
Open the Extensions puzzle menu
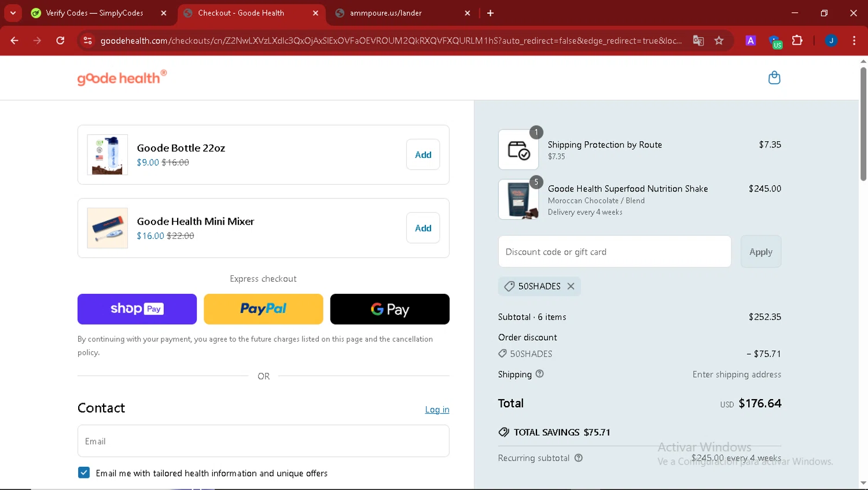pos(797,41)
